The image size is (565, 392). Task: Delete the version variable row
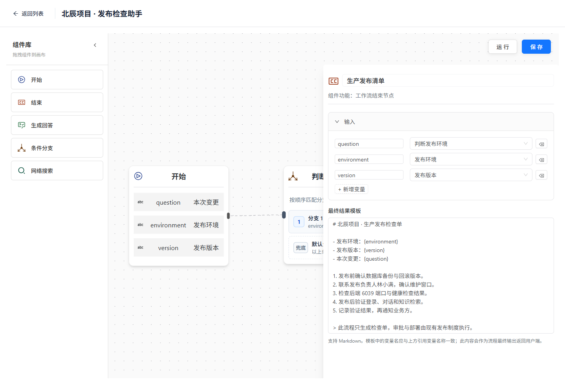541,175
